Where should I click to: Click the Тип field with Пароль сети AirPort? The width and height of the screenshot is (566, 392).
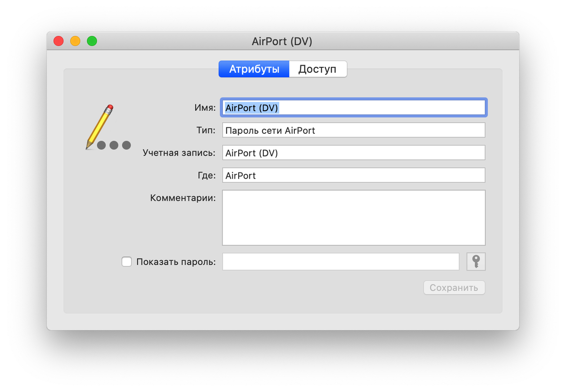coord(354,130)
